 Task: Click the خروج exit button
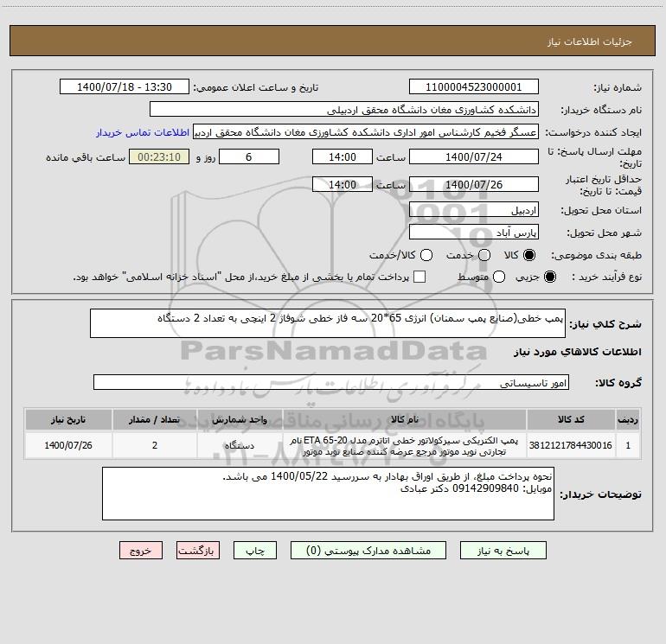[141, 551]
